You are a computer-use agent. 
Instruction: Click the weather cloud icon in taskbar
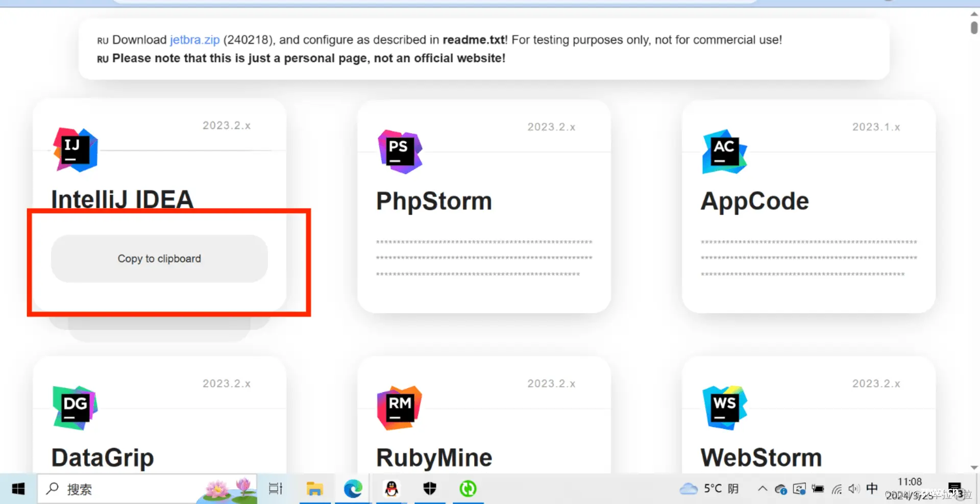coord(689,489)
